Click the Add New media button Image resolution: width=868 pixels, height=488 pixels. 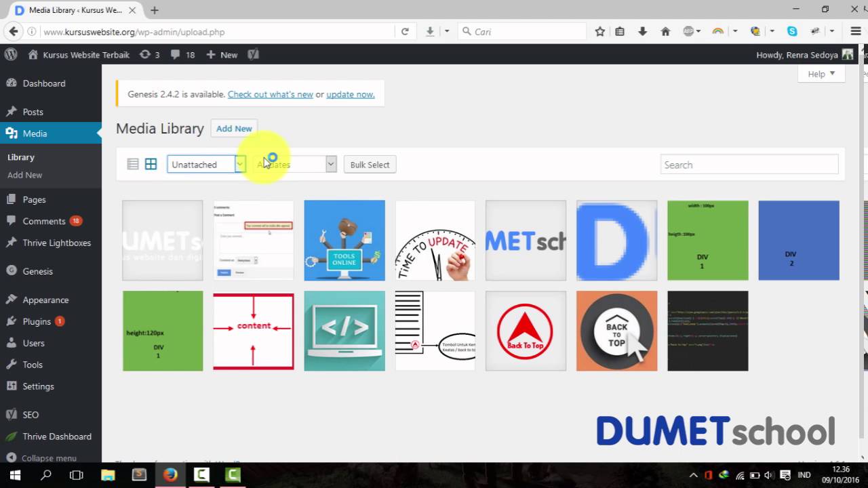234,128
